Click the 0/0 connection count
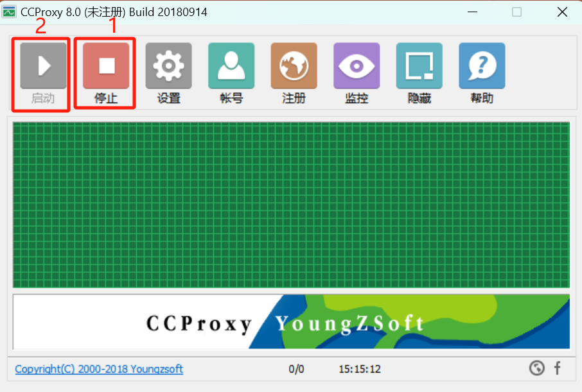The image size is (582, 392). click(x=296, y=369)
